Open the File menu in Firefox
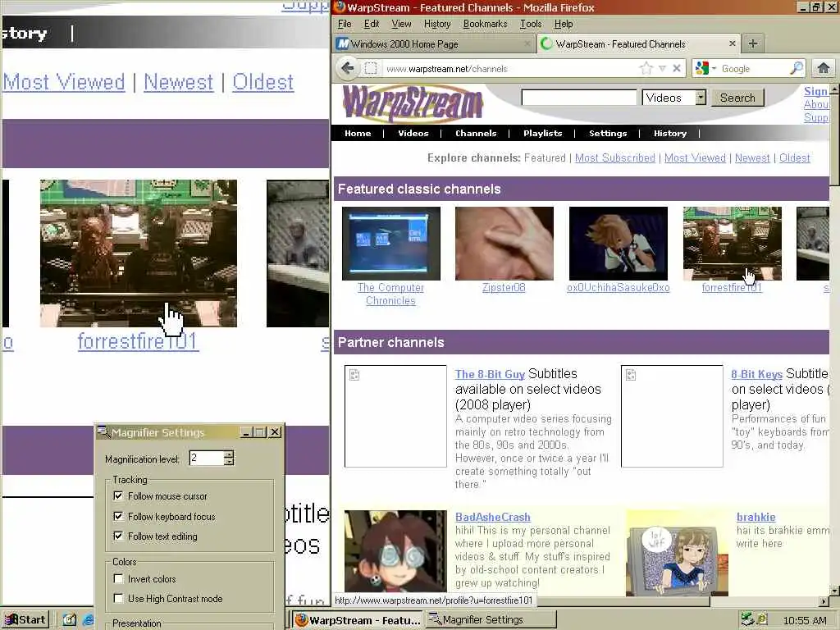The height and width of the screenshot is (630, 840). (x=345, y=24)
